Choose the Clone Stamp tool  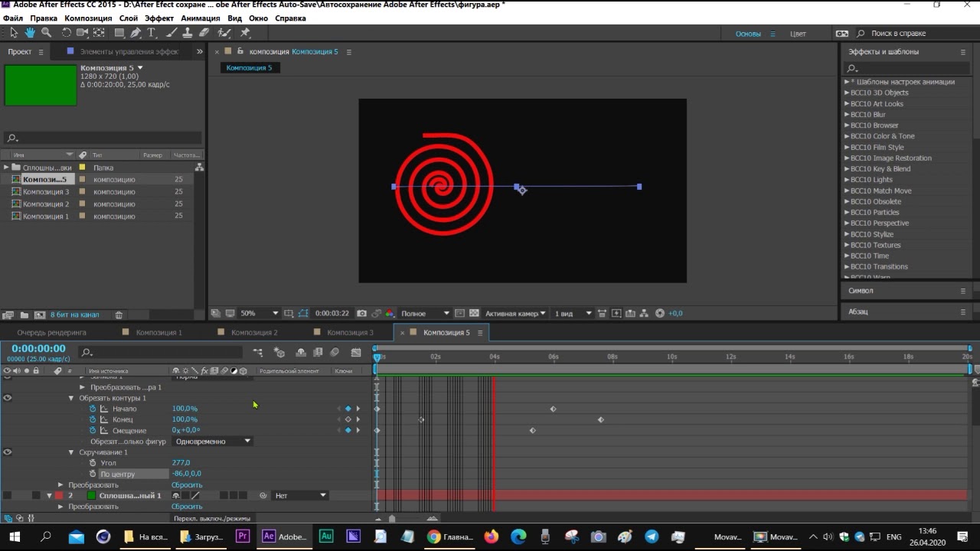(186, 33)
